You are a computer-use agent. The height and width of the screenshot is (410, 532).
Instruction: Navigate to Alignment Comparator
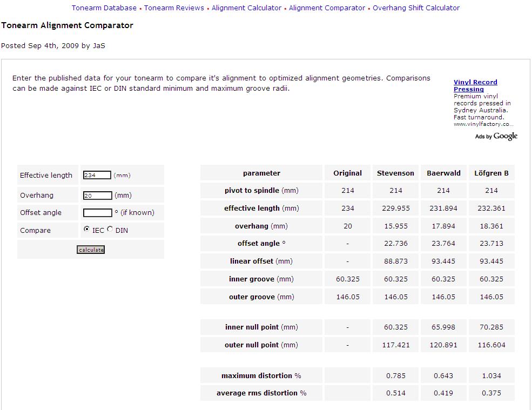(327, 8)
